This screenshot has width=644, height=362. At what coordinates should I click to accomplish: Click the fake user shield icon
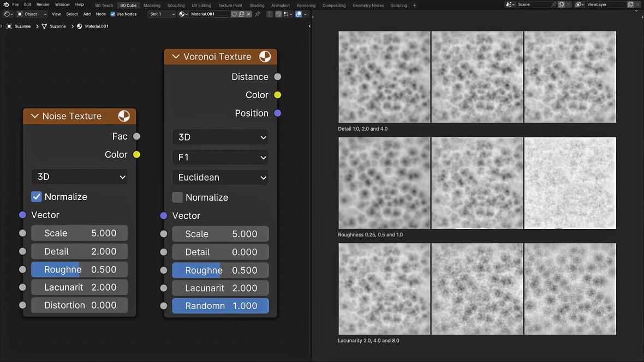point(234,14)
